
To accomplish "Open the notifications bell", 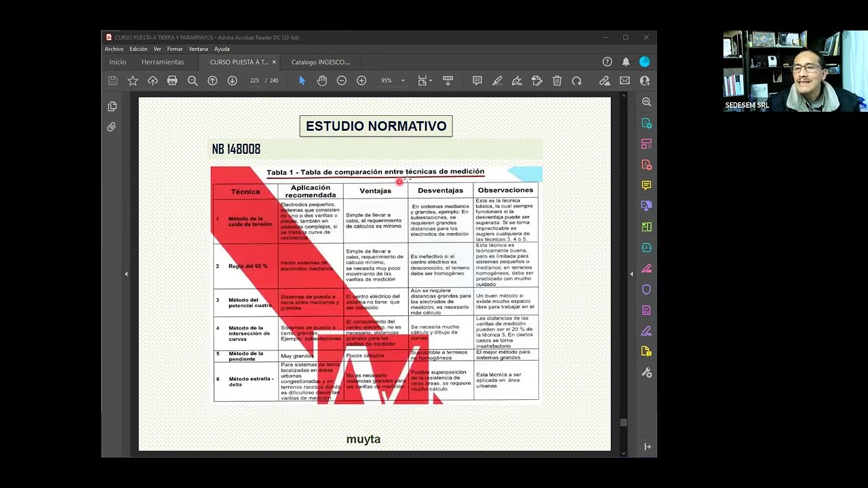I will point(626,62).
